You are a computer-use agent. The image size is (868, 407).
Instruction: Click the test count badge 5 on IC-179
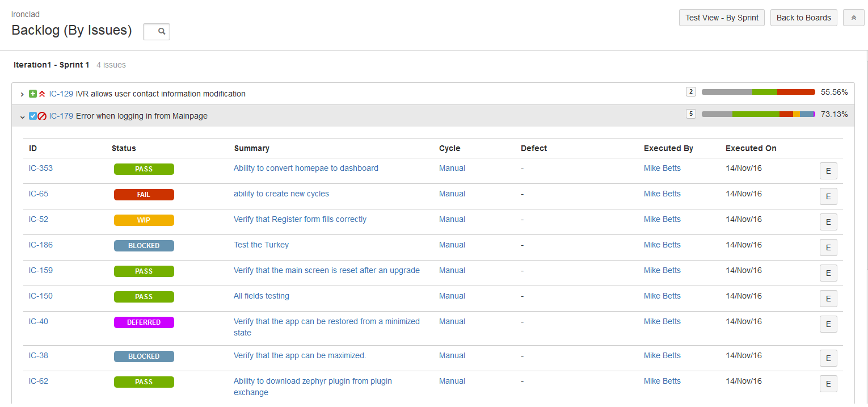[x=690, y=114]
